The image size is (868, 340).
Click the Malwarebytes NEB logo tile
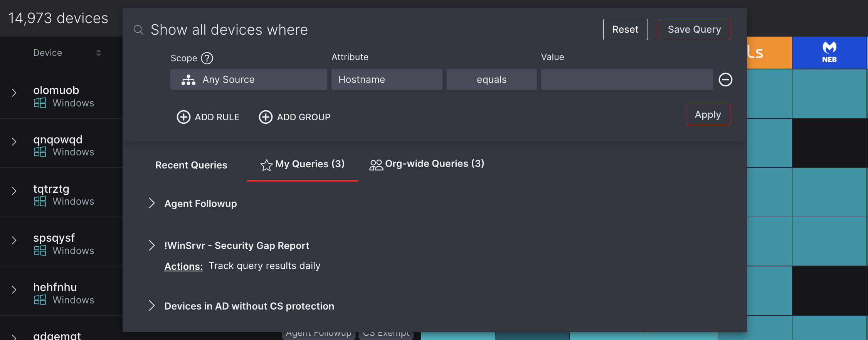tap(829, 52)
